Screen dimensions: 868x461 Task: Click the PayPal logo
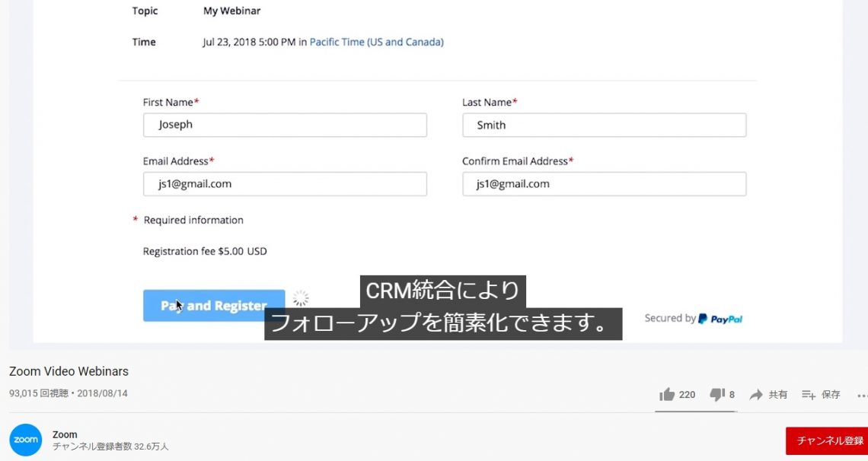[x=720, y=319]
